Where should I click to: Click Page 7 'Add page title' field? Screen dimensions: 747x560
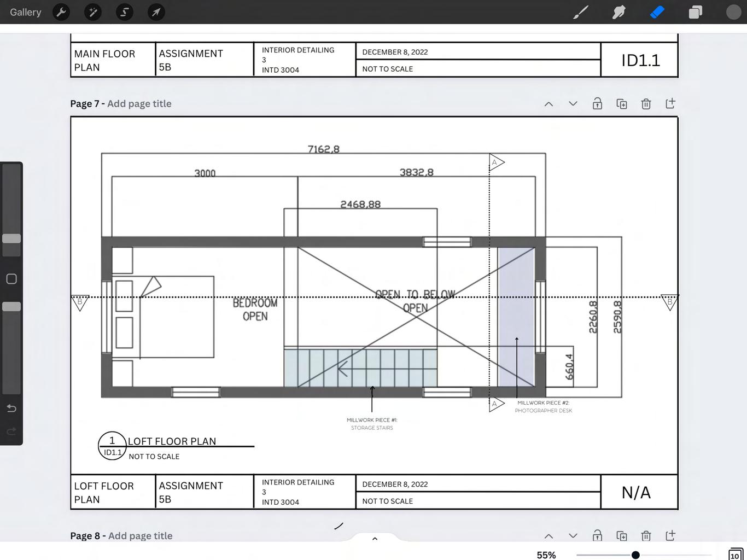(139, 104)
